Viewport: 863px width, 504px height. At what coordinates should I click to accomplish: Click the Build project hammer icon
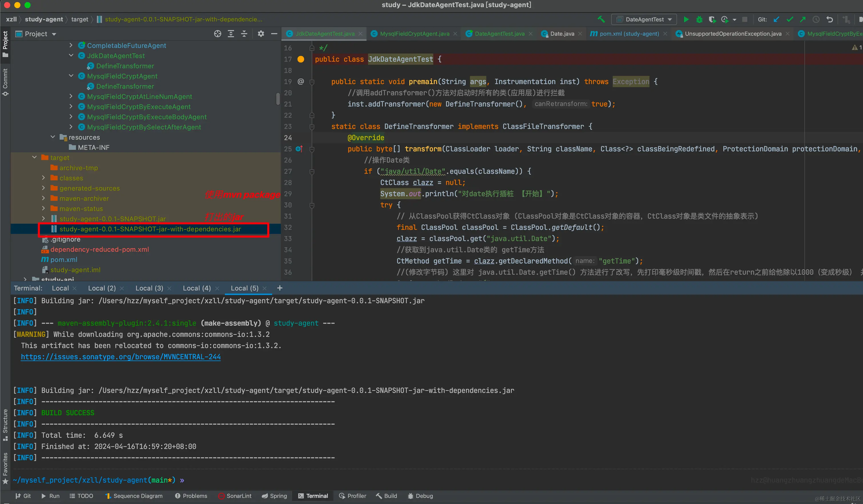(x=601, y=19)
